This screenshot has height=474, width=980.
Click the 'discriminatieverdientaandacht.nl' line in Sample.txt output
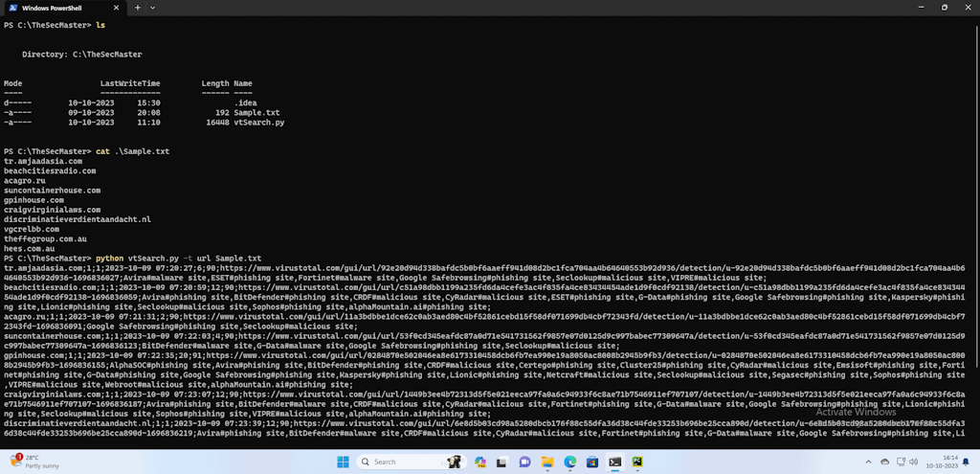[78, 219]
